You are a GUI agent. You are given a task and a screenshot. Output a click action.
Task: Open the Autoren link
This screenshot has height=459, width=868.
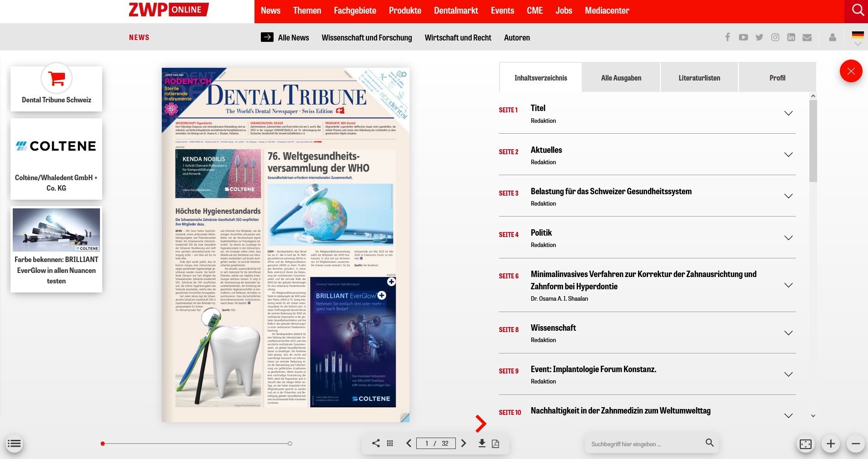[x=517, y=38]
